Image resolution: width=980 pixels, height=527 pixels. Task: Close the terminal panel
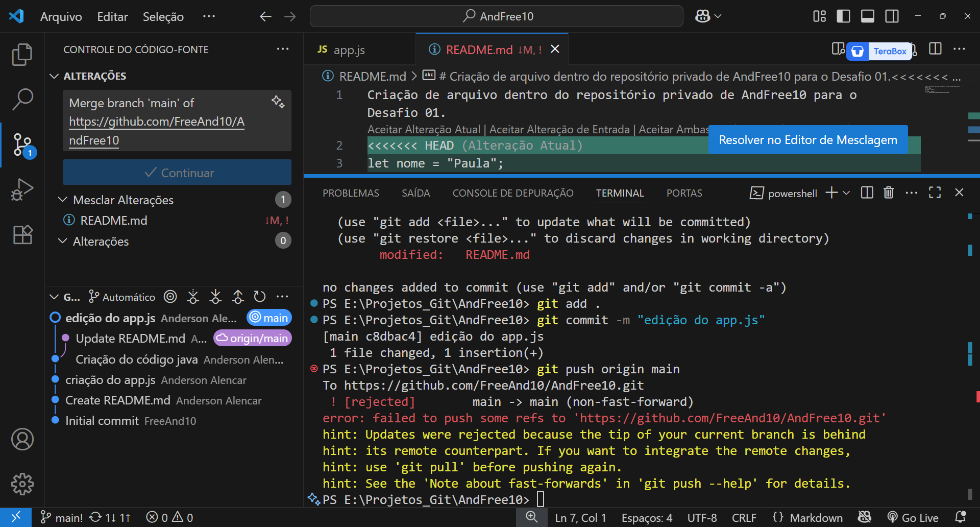click(959, 193)
